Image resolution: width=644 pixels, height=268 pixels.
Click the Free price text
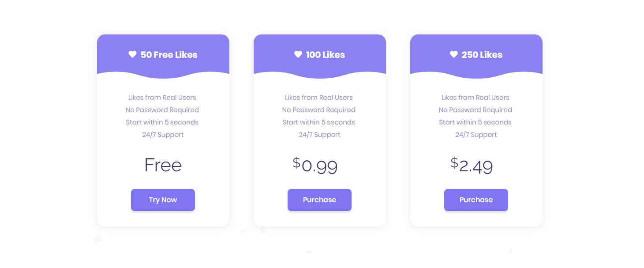click(163, 165)
